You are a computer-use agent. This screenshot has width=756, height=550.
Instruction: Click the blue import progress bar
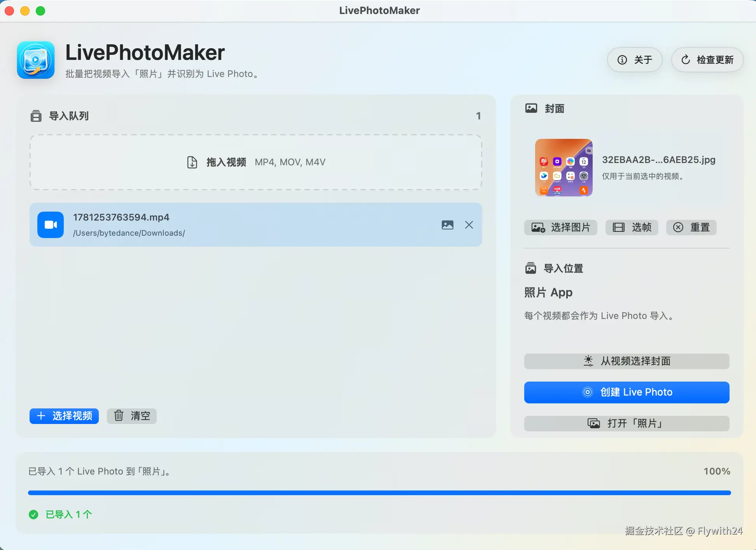[380, 493]
